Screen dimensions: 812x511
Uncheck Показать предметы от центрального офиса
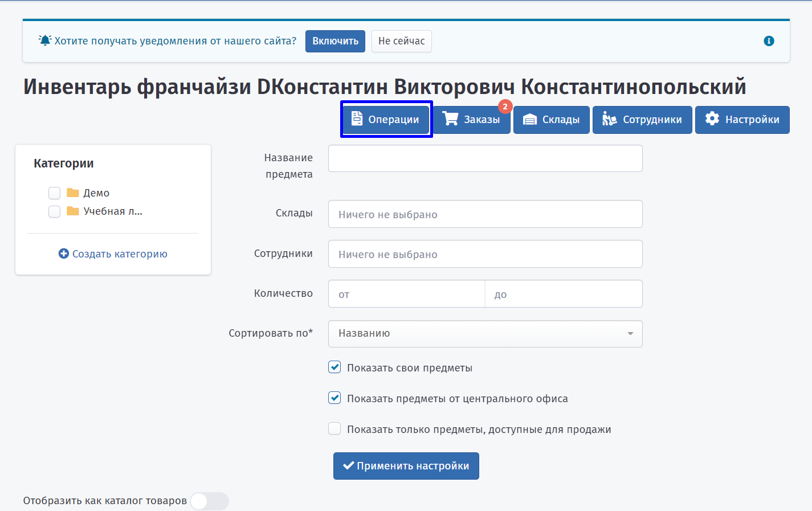point(334,398)
